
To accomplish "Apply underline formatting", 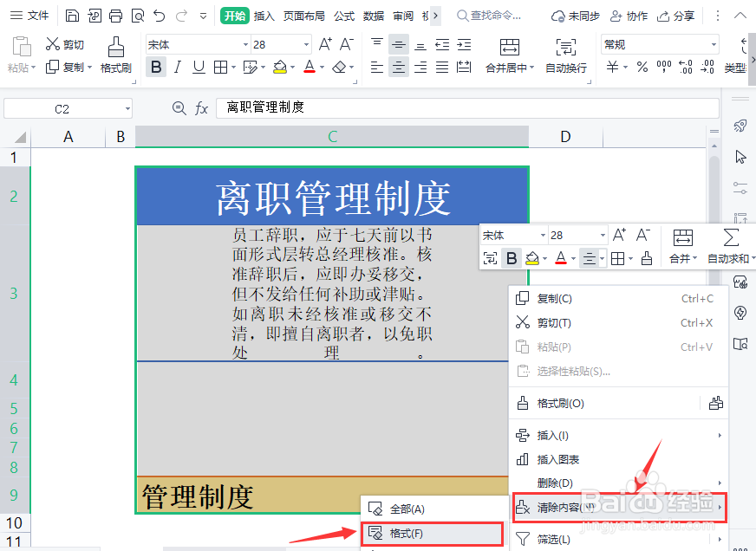I will pyautogui.click(x=199, y=66).
